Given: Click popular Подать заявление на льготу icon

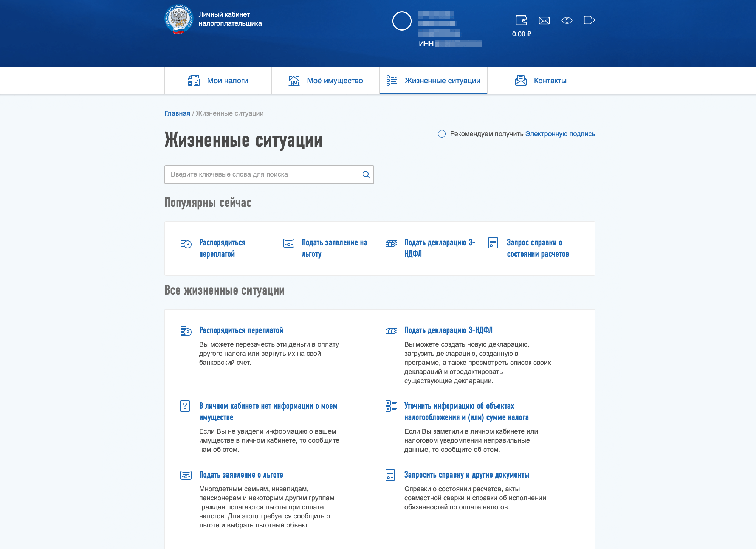Looking at the screenshot, I should [x=289, y=243].
